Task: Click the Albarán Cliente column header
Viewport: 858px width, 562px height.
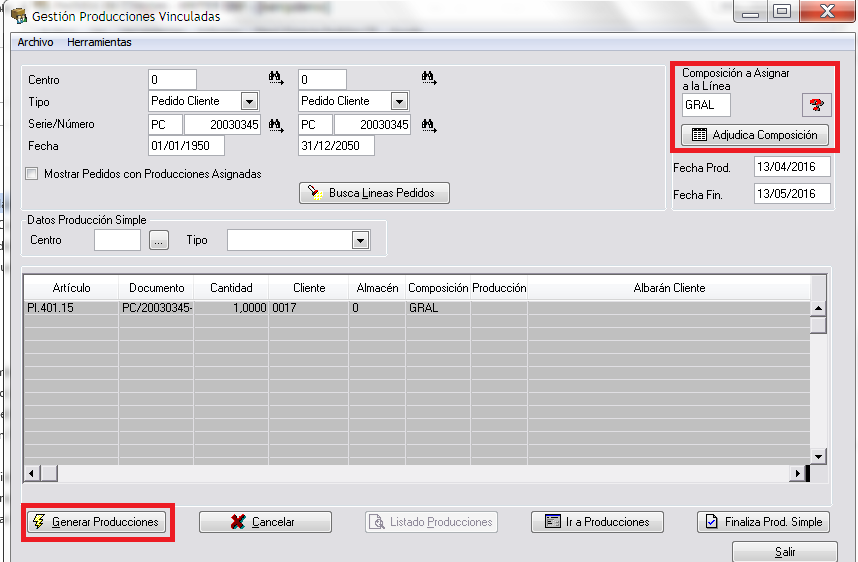Action: point(669,288)
